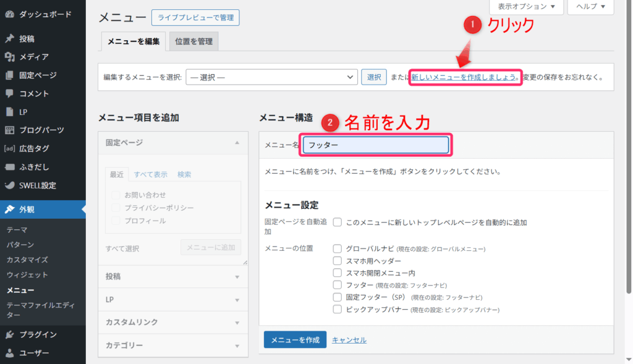Enable auto-add new top-level pages checkbox

point(338,222)
